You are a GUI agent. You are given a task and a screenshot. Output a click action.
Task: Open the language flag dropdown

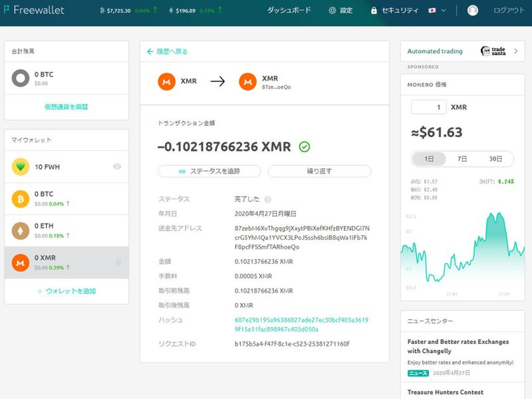[437, 11]
